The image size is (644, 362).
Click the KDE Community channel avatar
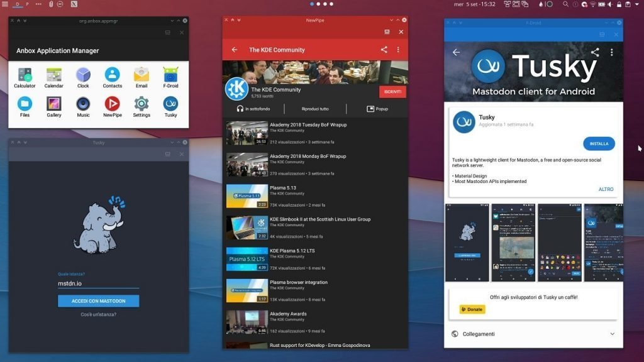point(236,89)
